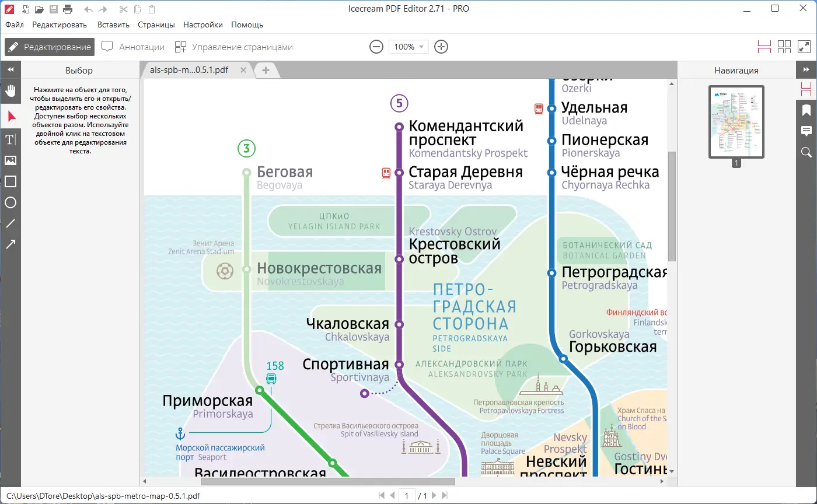Select the page 1 thumbnail in navigation
Viewport: 817px width, 504px height.
pyautogui.click(x=736, y=123)
